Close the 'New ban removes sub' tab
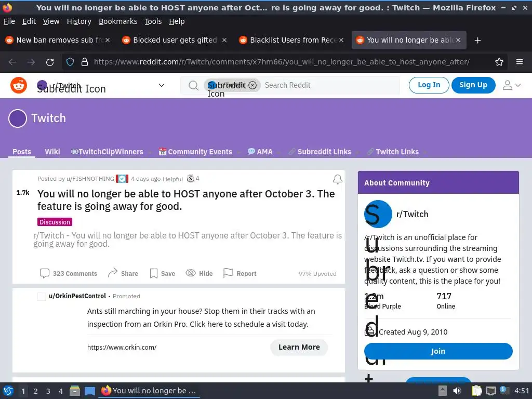Image resolution: width=532 pixels, height=399 pixels. coord(108,40)
